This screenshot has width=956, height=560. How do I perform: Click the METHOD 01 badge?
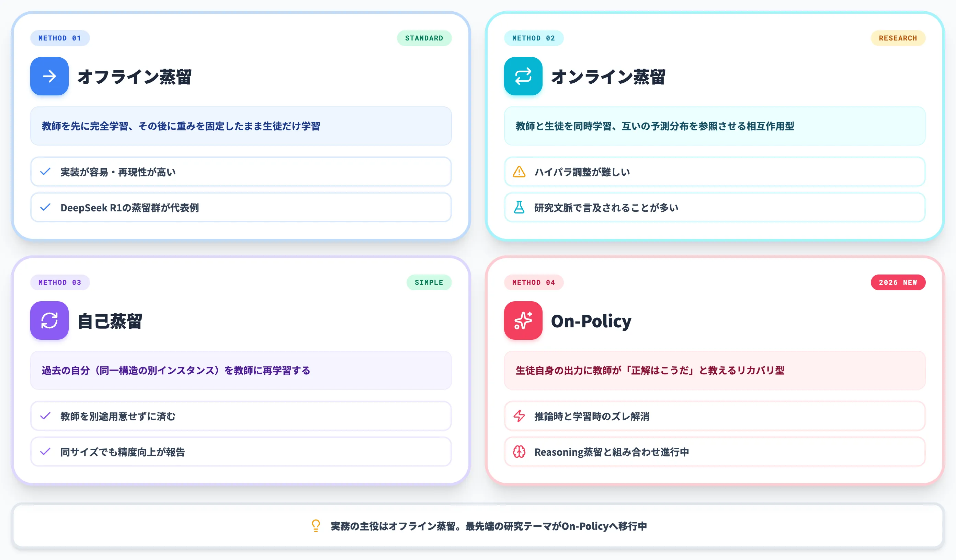[60, 38]
